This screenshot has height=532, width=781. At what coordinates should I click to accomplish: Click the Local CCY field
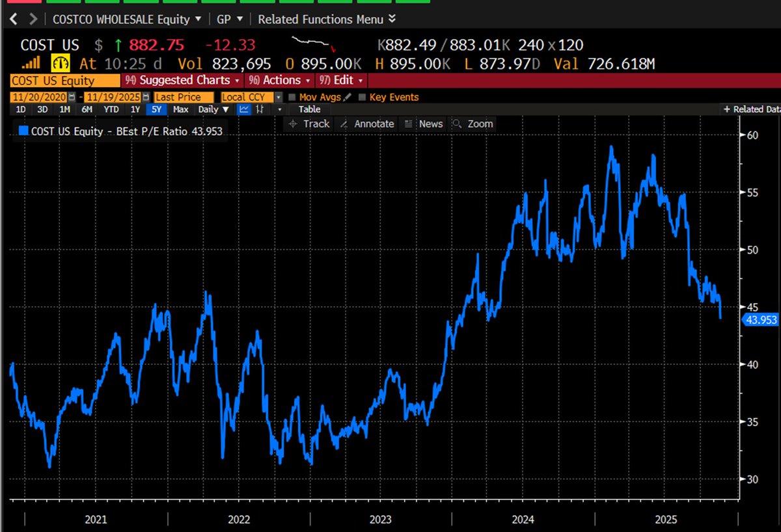[x=247, y=97]
